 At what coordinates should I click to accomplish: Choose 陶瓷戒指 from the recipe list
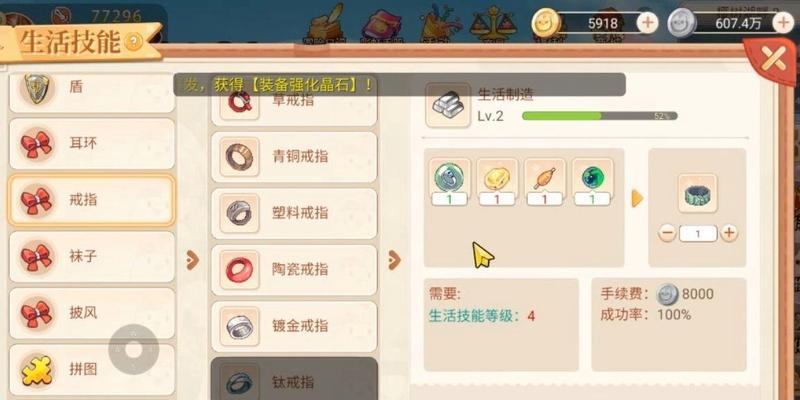coord(294,270)
